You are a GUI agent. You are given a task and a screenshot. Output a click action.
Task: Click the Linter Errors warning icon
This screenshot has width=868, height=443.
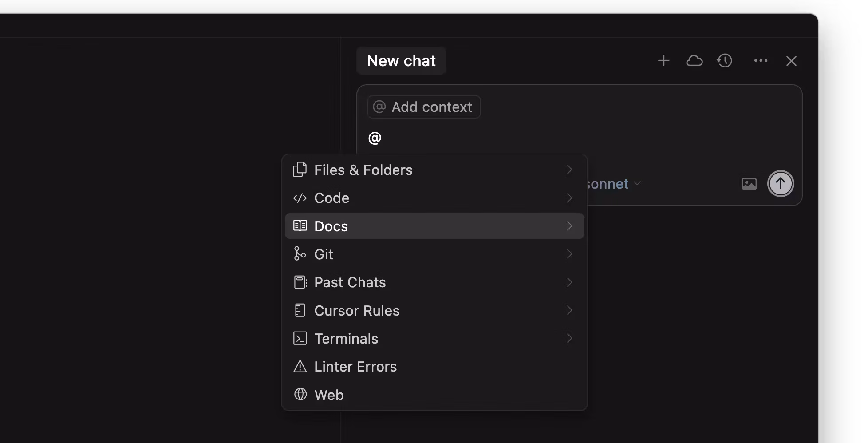click(300, 367)
